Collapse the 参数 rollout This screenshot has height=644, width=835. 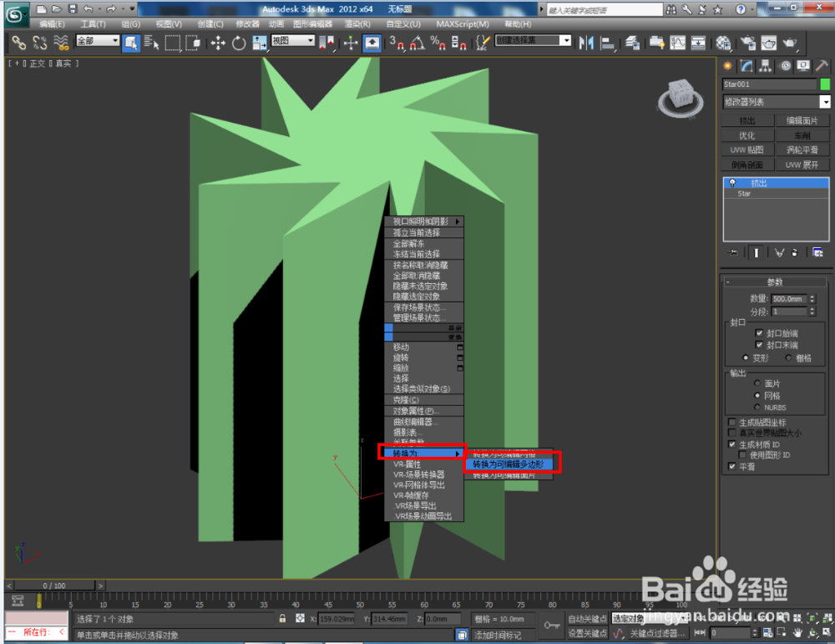click(775, 281)
